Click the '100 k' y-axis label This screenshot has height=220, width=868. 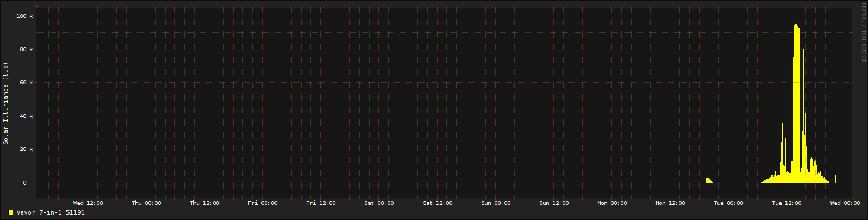pos(25,16)
